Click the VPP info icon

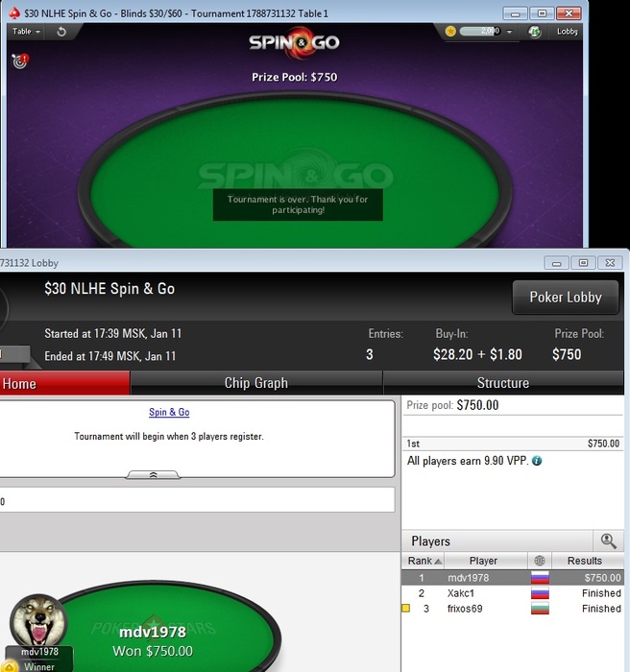537,461
